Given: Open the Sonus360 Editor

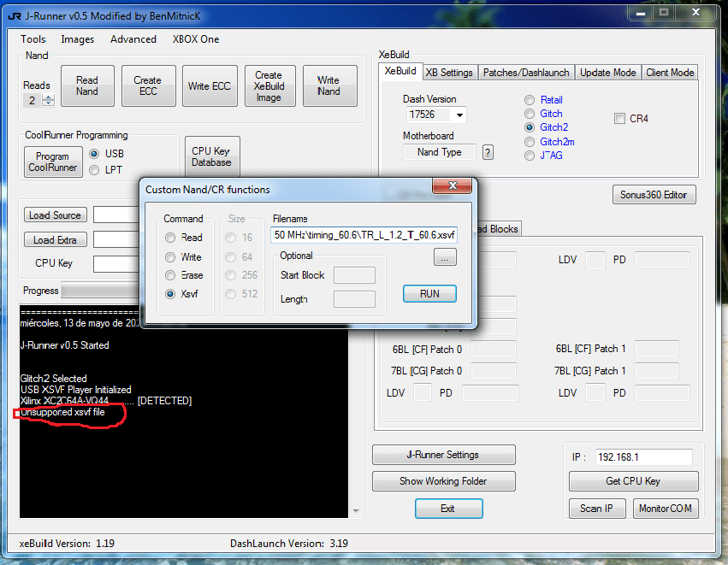Looking at the screenshot, I should pyautogui.click(x=654, y=195).
